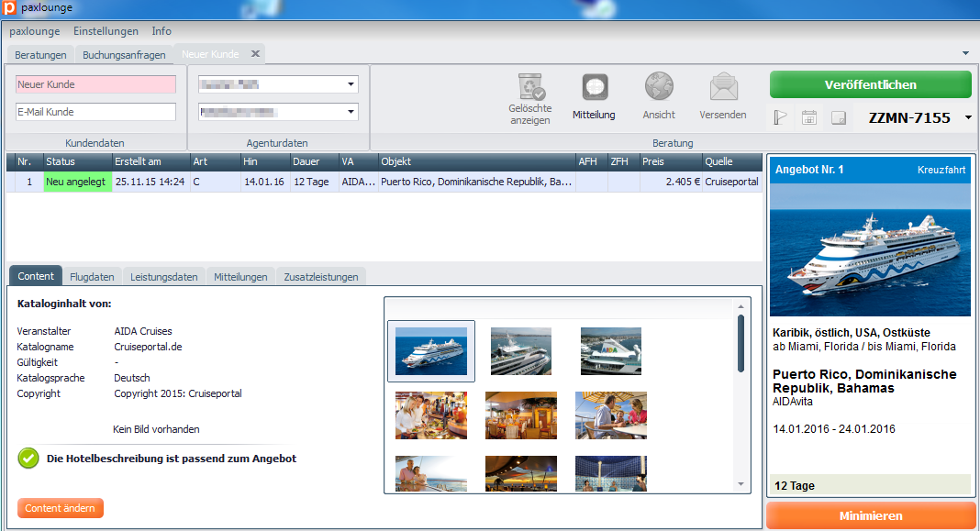Select the deck dining couple thumbnail

coord(610,415)
